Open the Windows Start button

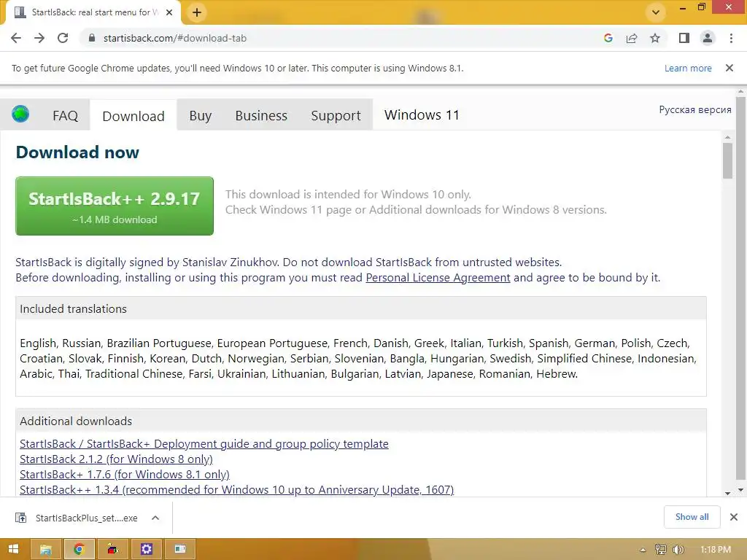(14, 549)
